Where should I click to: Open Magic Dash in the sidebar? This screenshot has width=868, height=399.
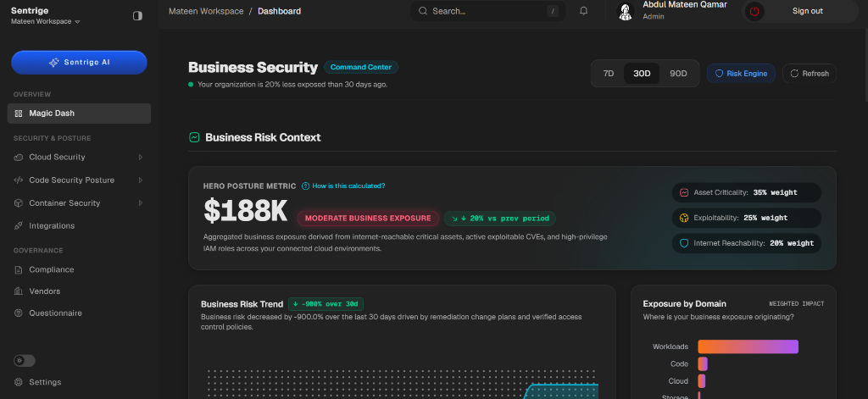coord(79,114)
